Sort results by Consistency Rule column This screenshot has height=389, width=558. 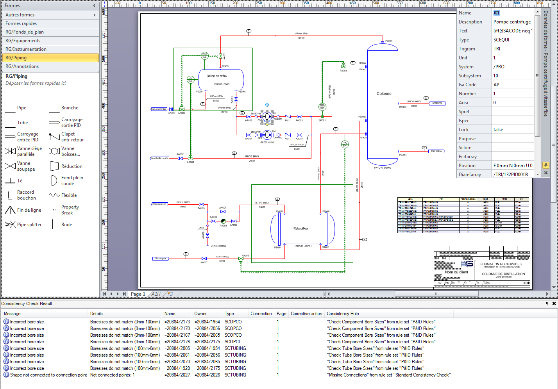coord(389,314)
